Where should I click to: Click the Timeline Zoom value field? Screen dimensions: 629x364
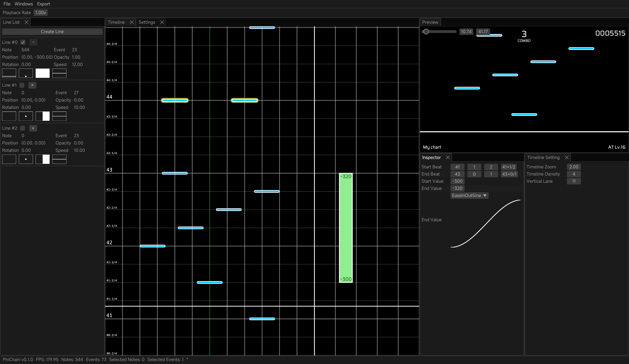pos(574,167)
